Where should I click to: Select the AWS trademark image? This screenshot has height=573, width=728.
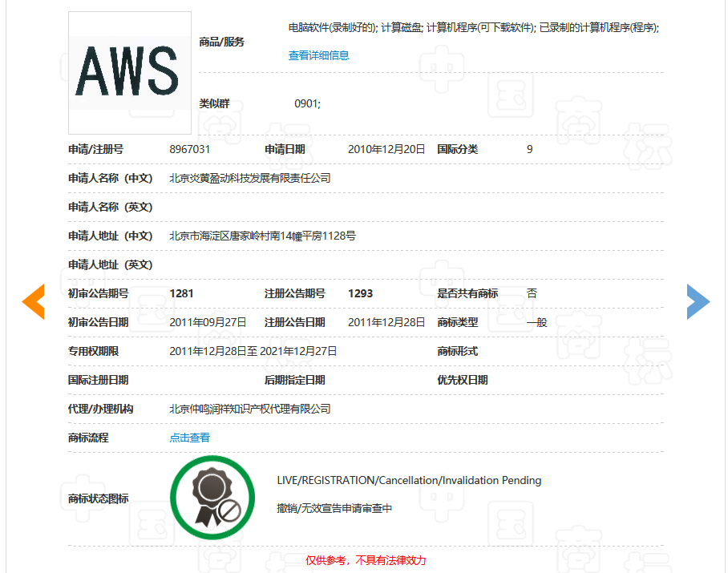click(x=129, y=71)
